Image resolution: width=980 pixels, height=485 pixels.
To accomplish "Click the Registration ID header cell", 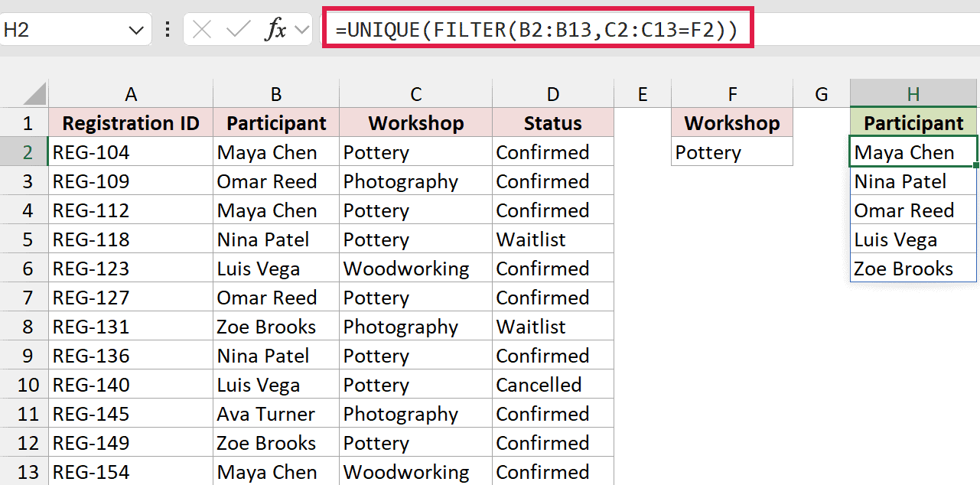I will (131, 123).
